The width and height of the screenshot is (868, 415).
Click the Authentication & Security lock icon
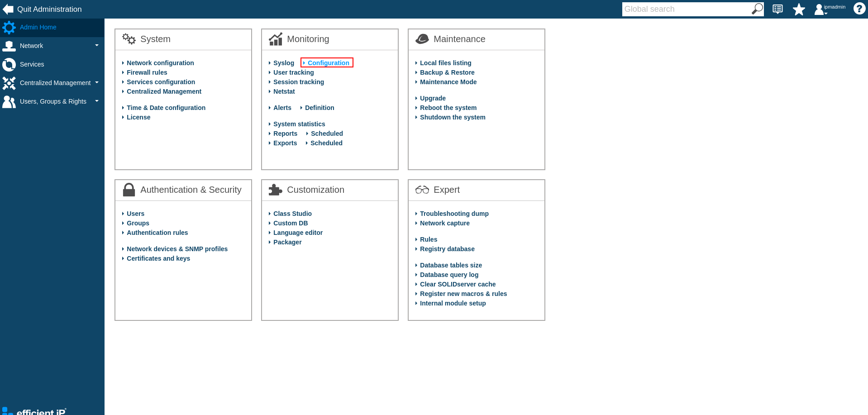(x=129, y=190)
